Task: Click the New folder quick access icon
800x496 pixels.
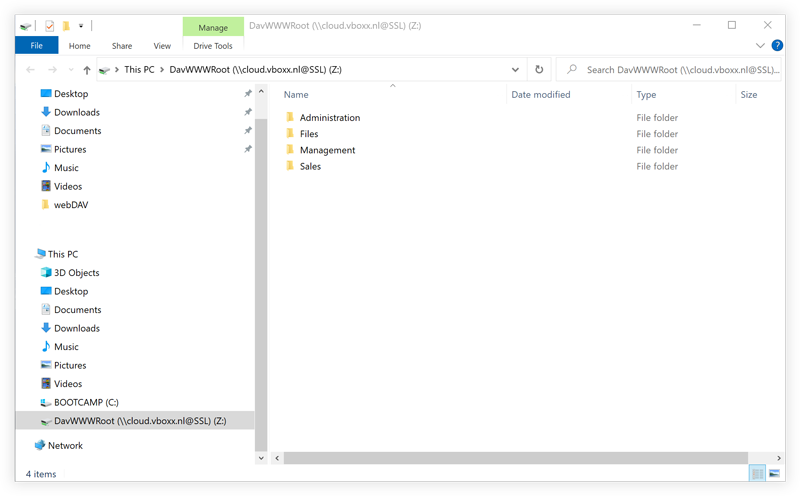Action: tap(66, 26)
